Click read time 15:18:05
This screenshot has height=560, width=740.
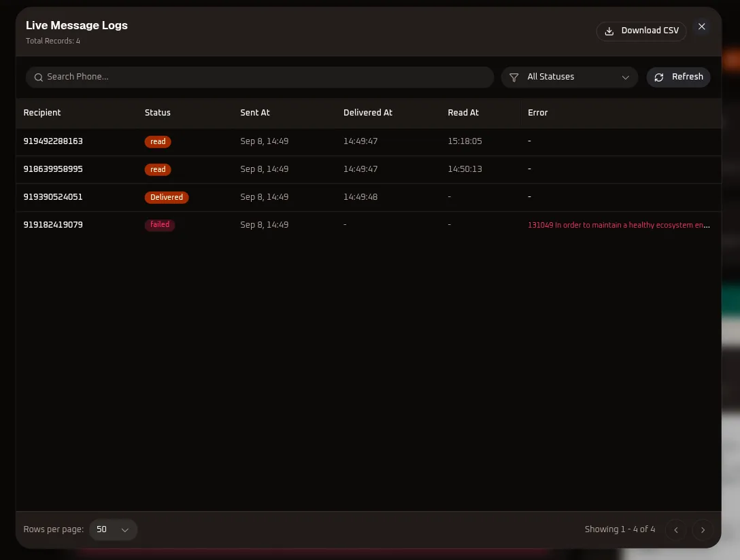pos(465,141)
